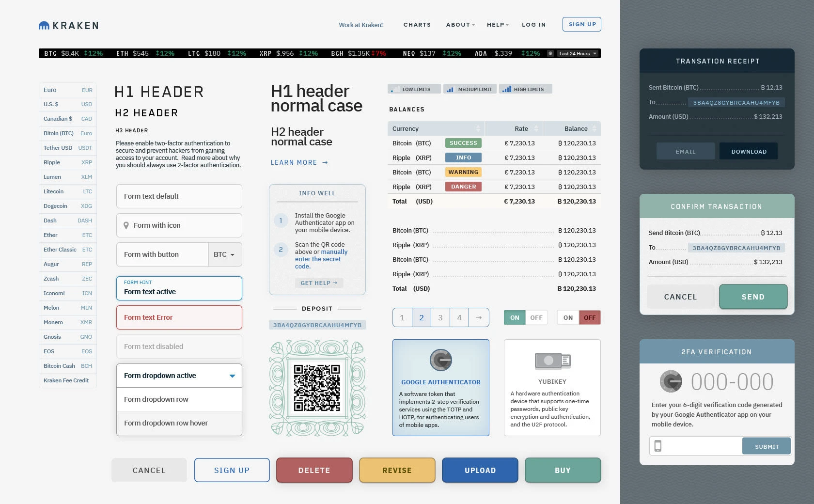Click the blue UPLOAD button
The width and height of the screenshot is (814, 504).
click(480, 470)
